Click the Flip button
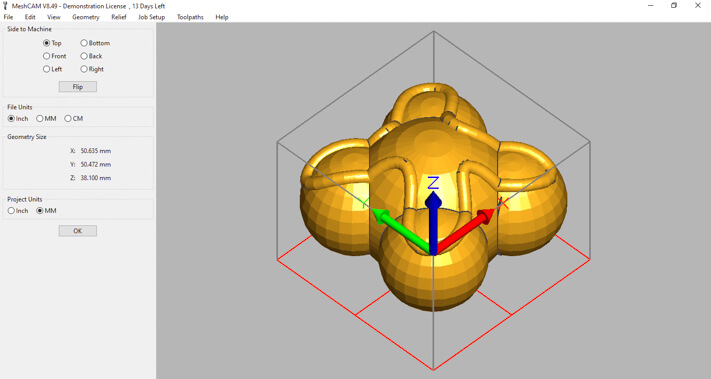This screenshot has height=379, width=711. (x=78, y=87)
